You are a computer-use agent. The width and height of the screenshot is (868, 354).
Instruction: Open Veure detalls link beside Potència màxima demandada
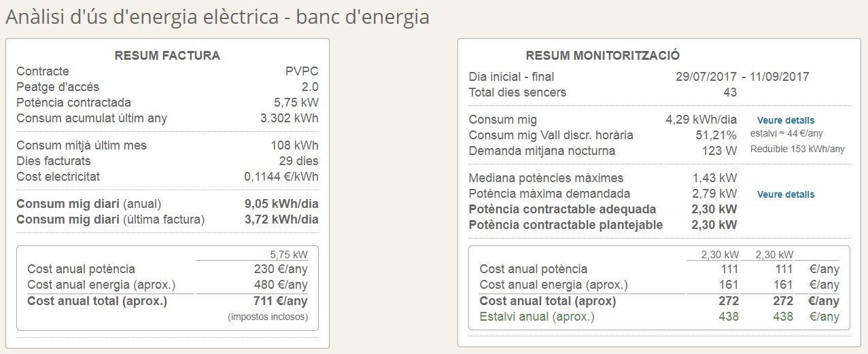pos(785,194)
